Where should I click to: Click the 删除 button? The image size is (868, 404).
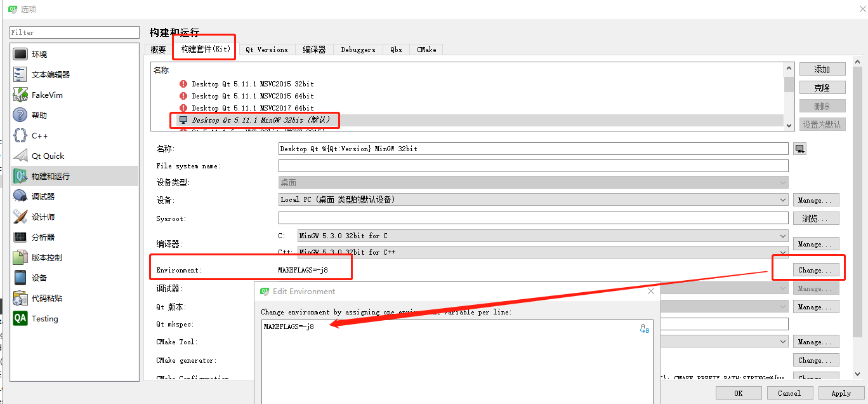click(x=822, y=106)
